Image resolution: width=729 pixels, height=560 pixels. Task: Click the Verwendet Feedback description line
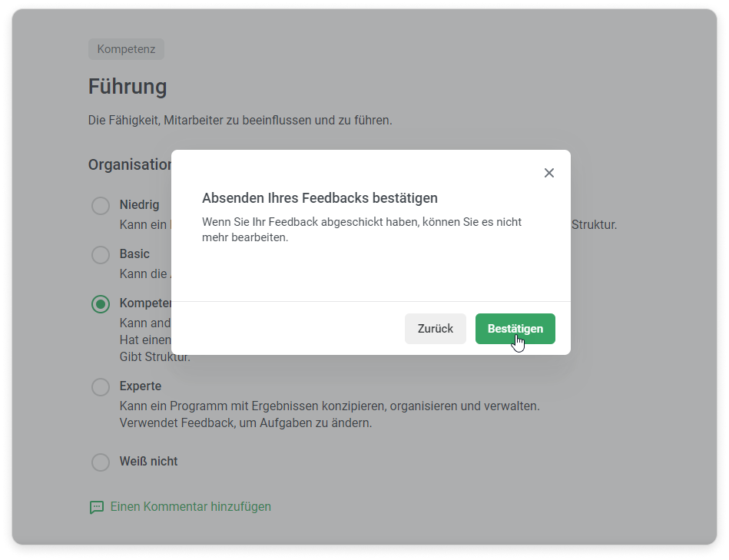[245, 423]
